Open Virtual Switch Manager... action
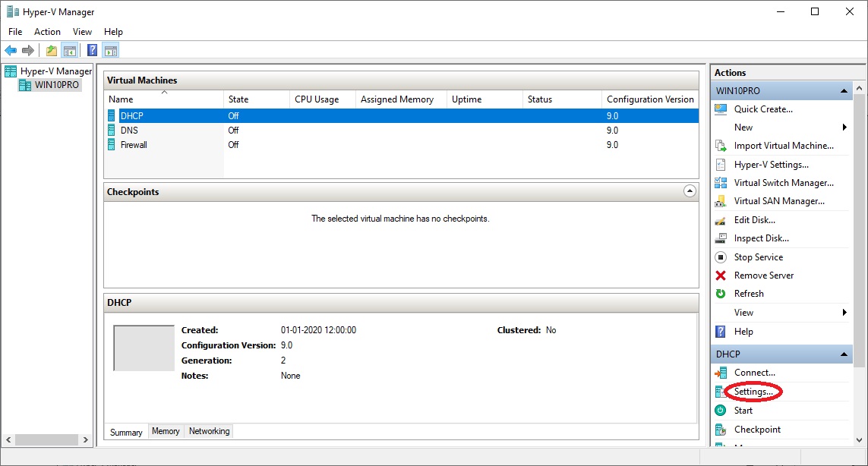868x466 pixels. (784, 183)
